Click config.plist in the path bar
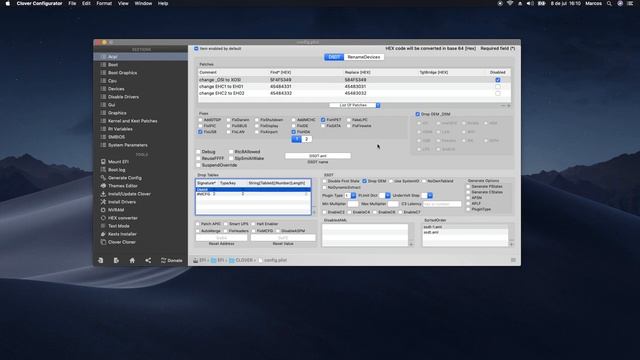 coord(273,260)
